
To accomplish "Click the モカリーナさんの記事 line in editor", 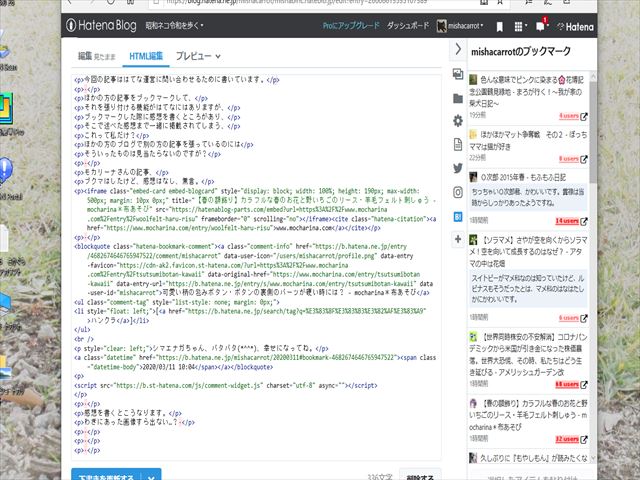I will click(121, 172).
